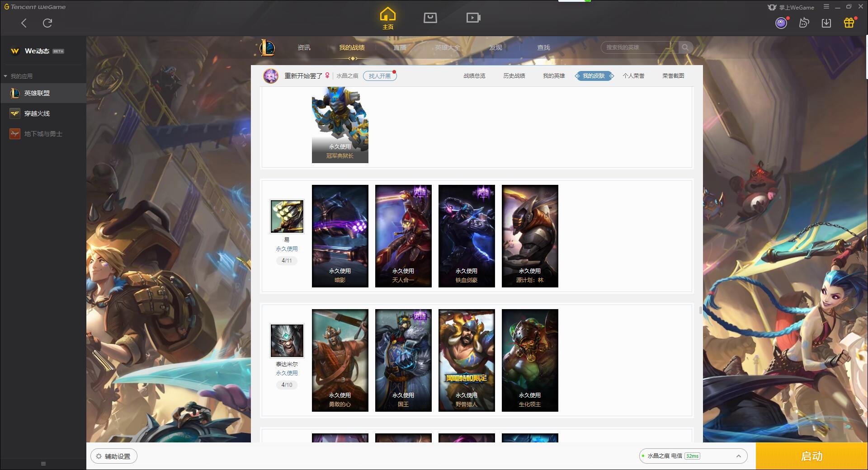Click the sidebar bottom menu handle icon
This screenshot has width=868, height=470.
(x=43, y=464)
